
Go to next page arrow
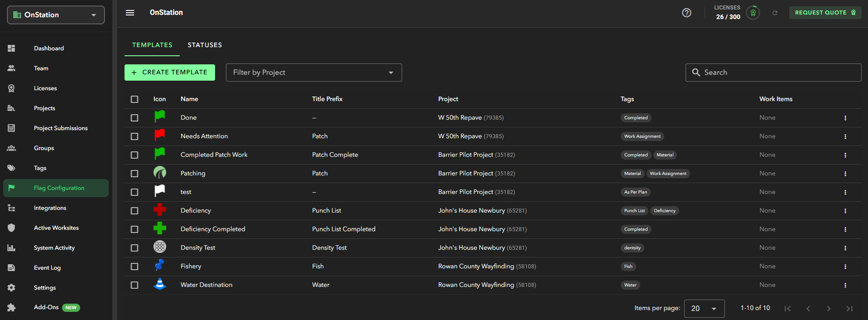829,308
